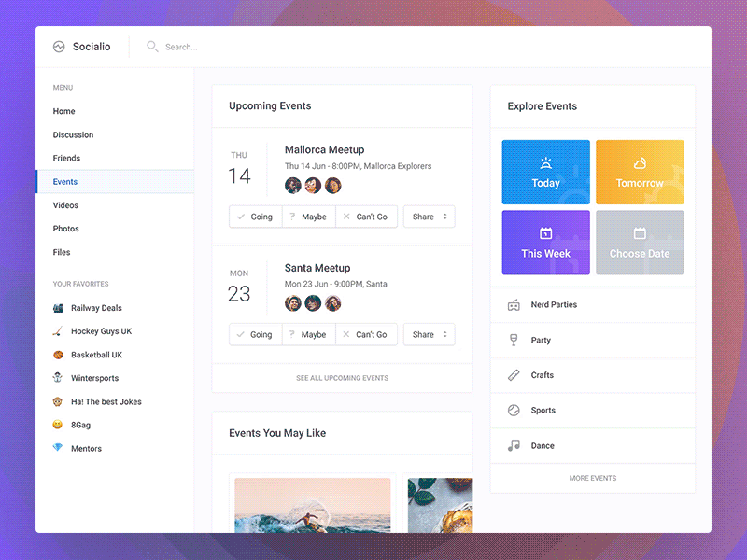Click the calendar icon on the Choose Date tile
The height and width of the screenshot is (560, 747).
[x=640, y=233]
